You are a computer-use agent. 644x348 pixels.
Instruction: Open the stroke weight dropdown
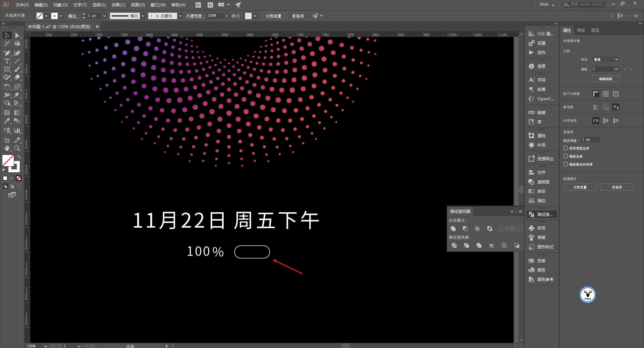pyautogui.click(x=104, y=16)
